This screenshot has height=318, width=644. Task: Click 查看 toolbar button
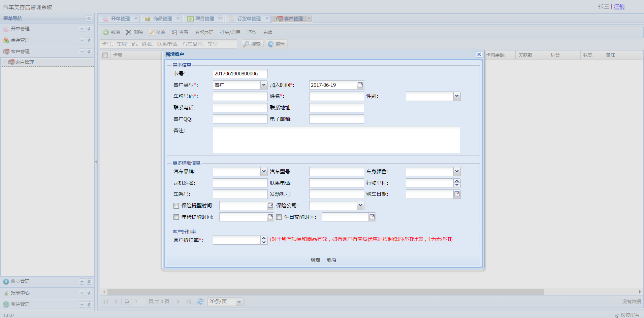pos(180,32)
